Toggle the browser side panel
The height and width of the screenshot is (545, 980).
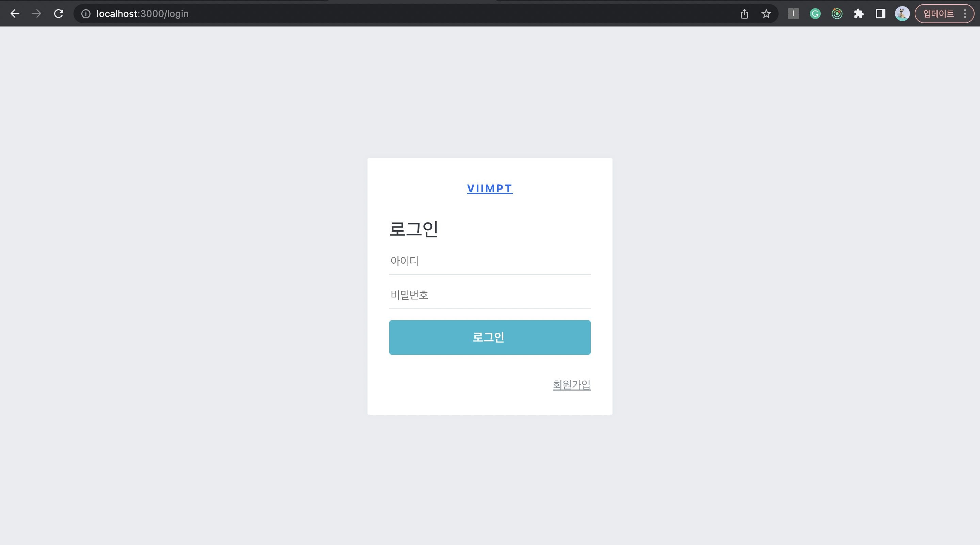click(880, 14)
